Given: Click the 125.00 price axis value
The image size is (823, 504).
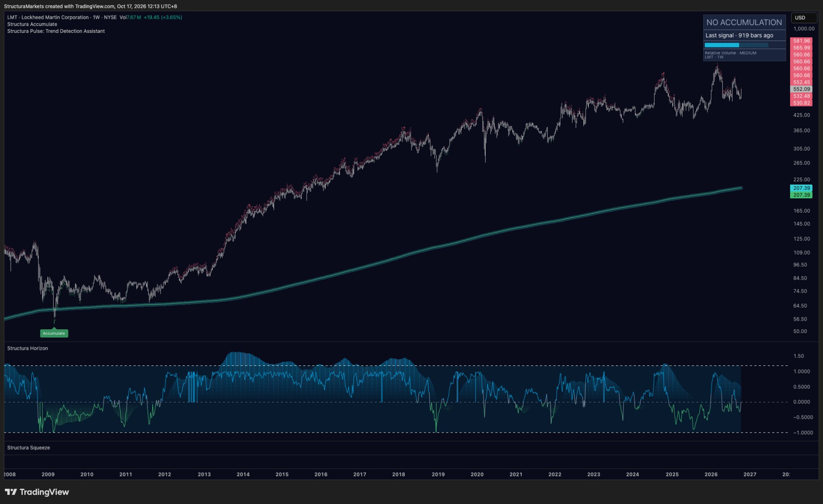Looking at the screenshot, I should 802,239.
